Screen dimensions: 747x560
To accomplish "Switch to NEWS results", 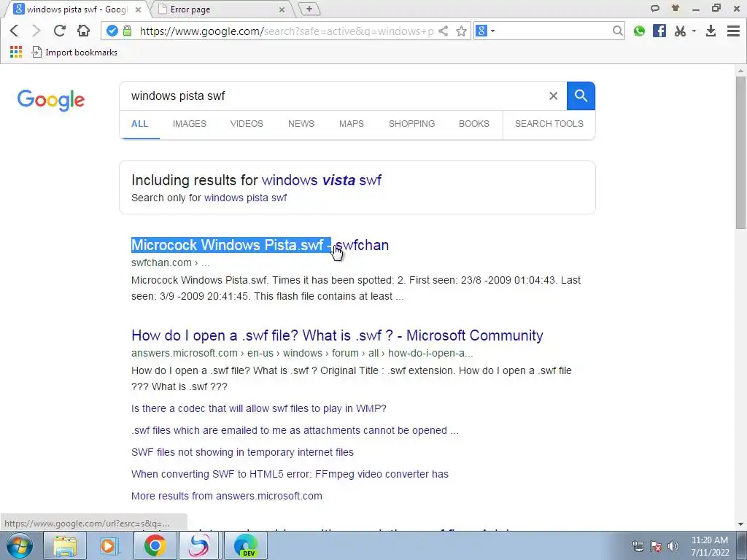I will 301,124.
